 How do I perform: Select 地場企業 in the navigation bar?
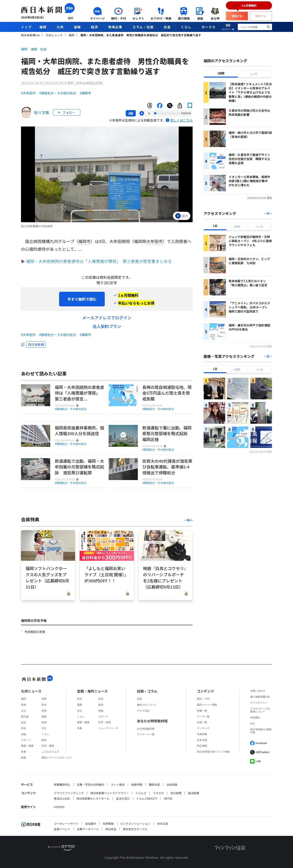(x=115, y=27)
